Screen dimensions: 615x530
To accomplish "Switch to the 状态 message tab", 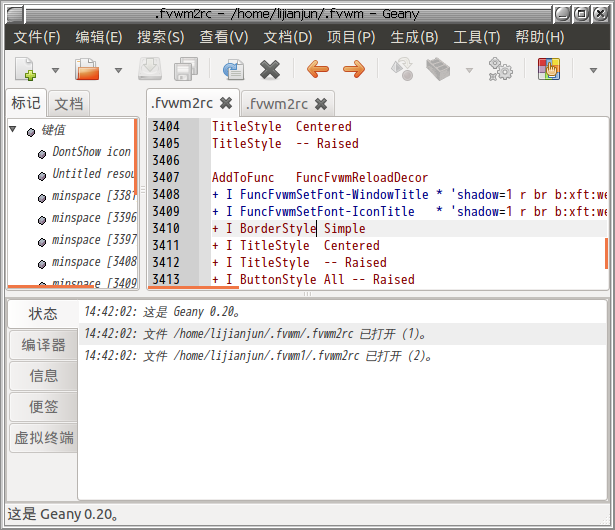I will coord(43,314).
